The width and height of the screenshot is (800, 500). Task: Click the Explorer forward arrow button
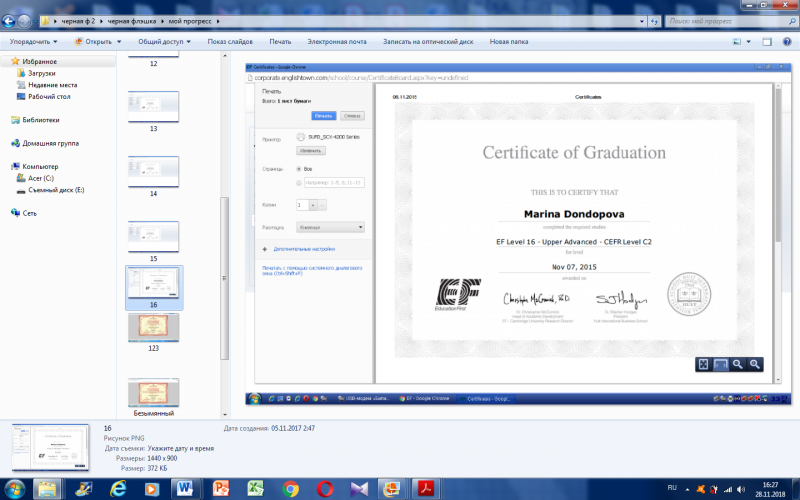(x=23, y=21)
